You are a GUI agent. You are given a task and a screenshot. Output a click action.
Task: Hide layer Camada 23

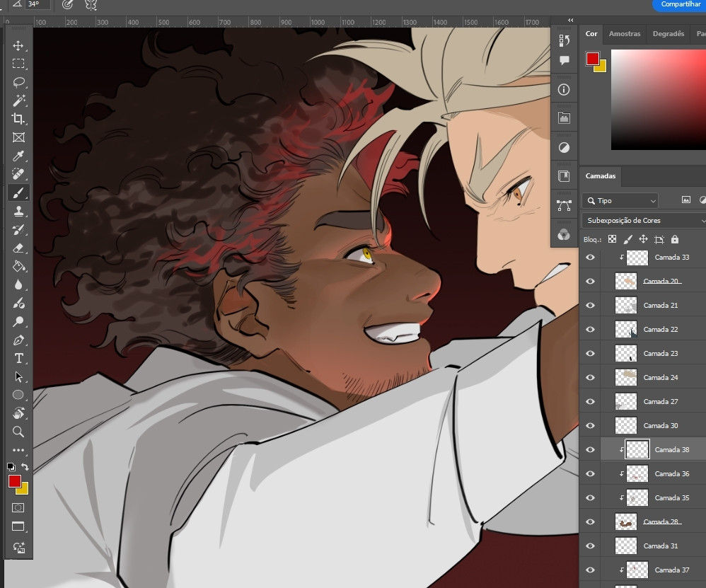[590, 353]
